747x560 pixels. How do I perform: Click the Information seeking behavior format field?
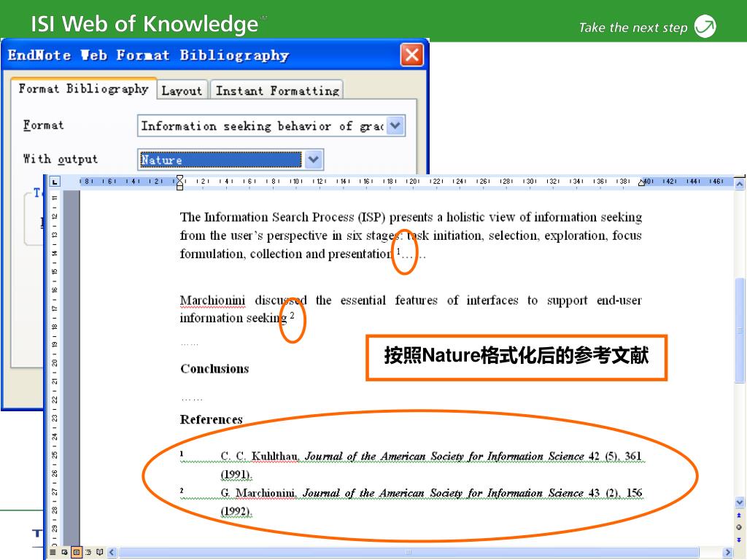263,125
